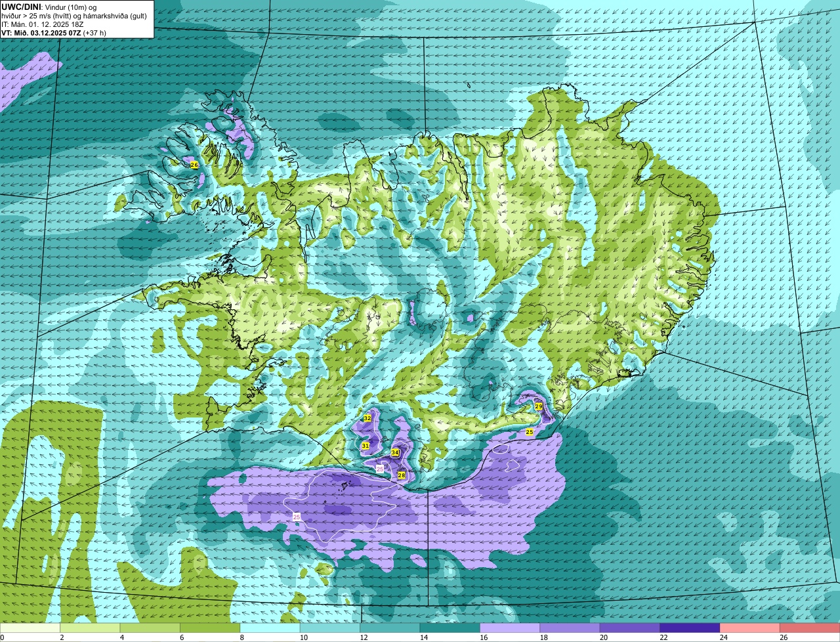Click the legend scale value 8

pyautogui.click(x=241, y=637)
